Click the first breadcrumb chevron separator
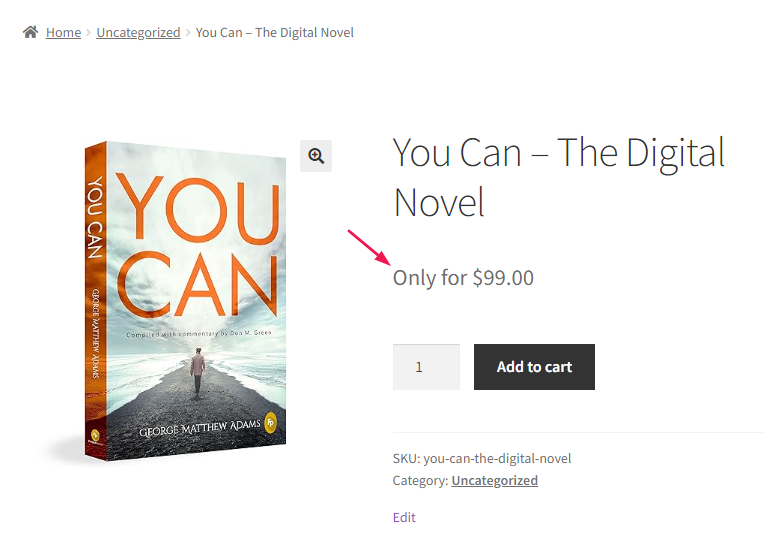 point(89,33)
